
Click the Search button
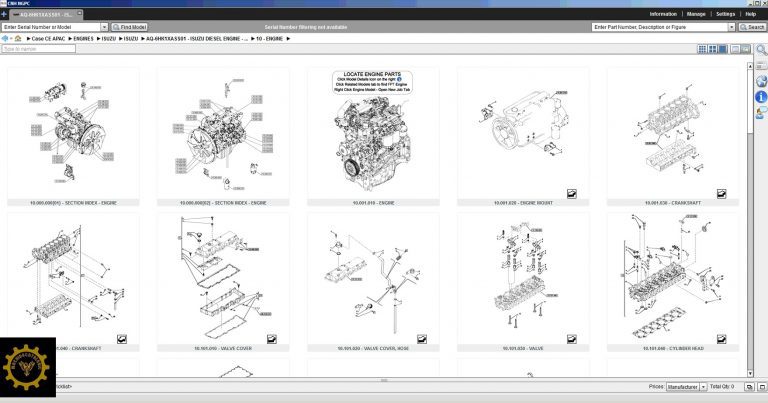[752, 27]
